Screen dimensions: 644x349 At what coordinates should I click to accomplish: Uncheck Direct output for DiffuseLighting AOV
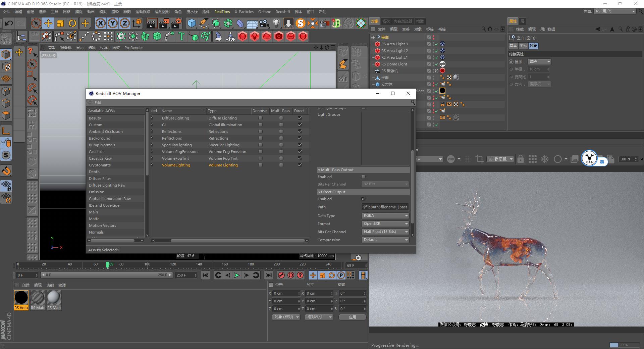tap(300, 118)
